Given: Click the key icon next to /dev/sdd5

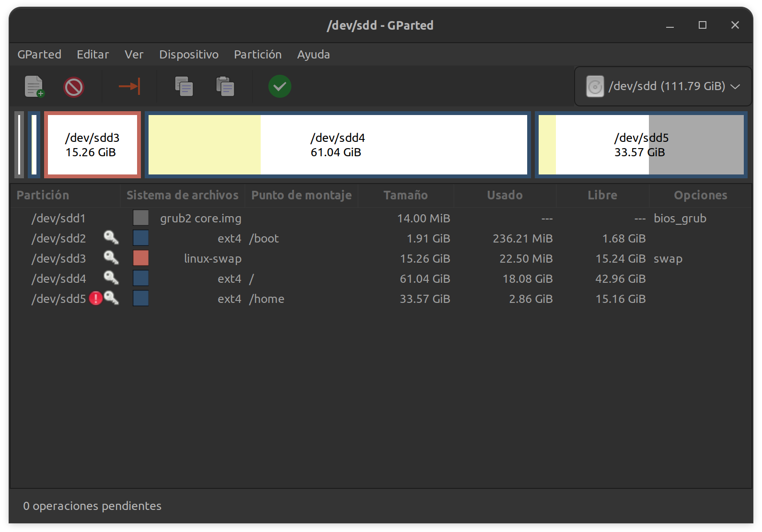Looking at the screenshot, I should [111, 298].
